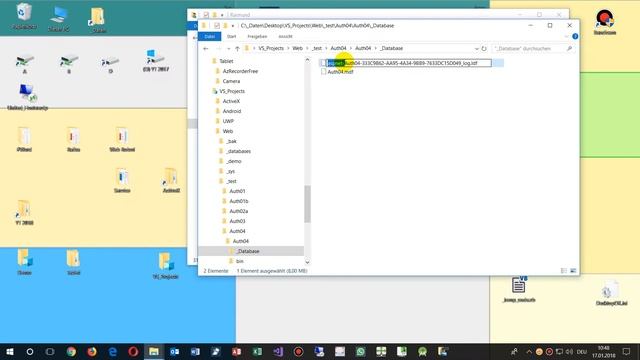Select Tablet folder in navigation tree

coord(226,61)
